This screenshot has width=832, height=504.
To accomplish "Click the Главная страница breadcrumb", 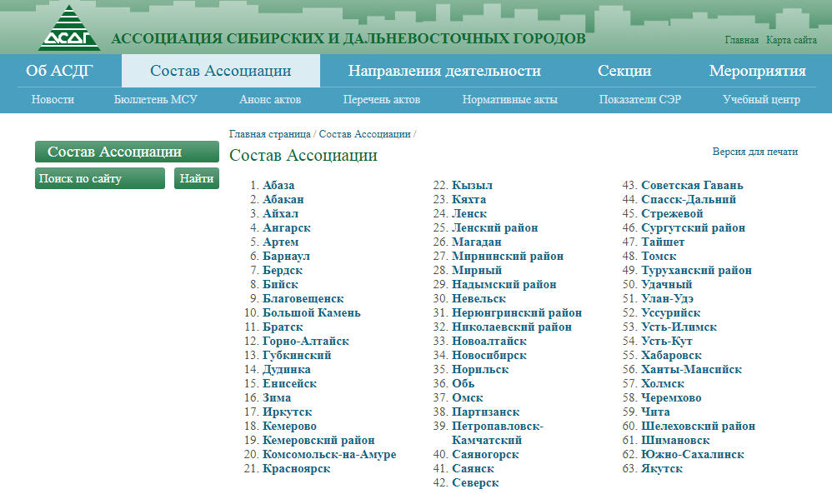I will [269, 134].
